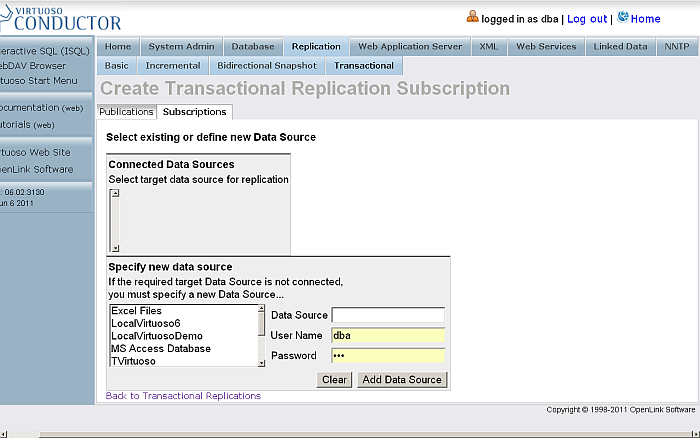
Task: Select LocalVirtuosoDemo in the data source list
Action: coord(157,336)
